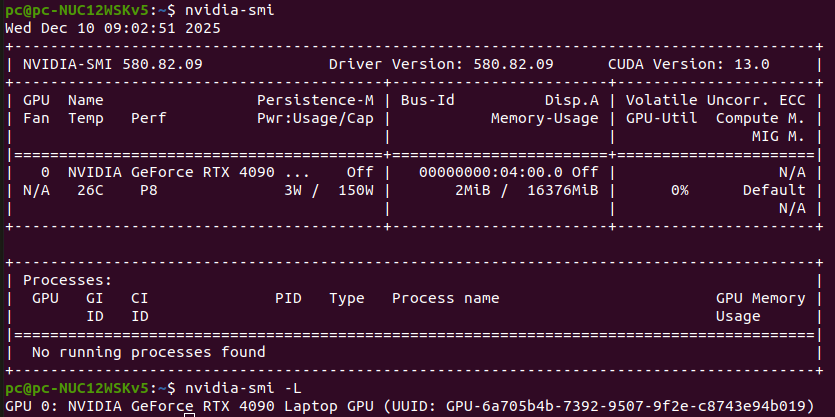This screenshot has width=835, height=417.
Task: Select the 'Pwr:Usage/Cap' header text
Action: [x=315, y=118]
